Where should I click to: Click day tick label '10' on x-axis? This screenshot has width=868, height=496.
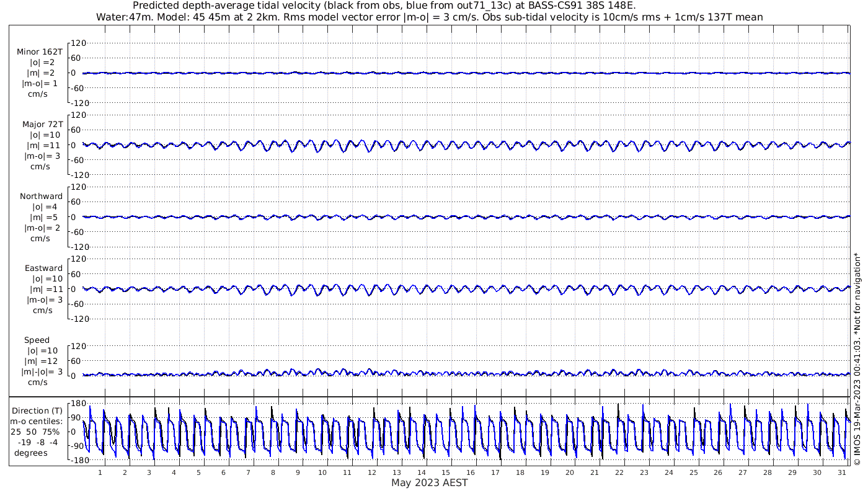click(x=322, y=472)
